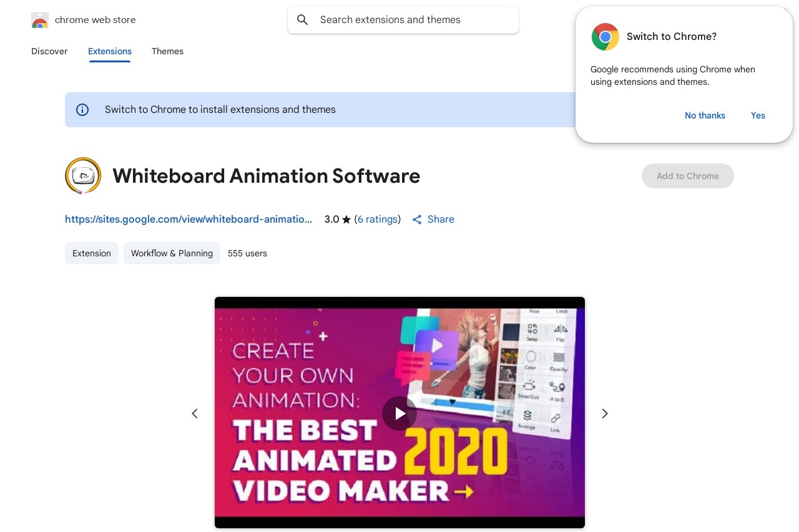Viewport: 799px width, 532px height.
Task: Open the Extensions tab
Action: (x=110, y=51)
